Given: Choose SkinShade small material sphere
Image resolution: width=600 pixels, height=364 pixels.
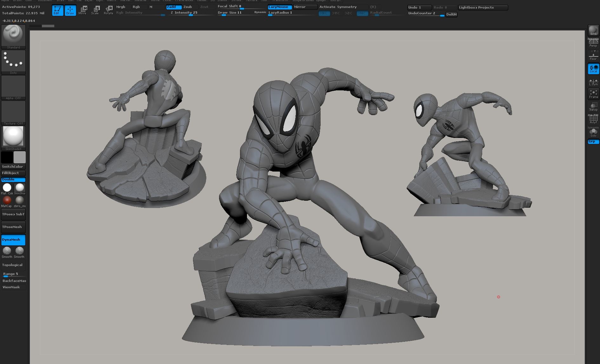Looking at the screenshot, I should tap(20, 188).
